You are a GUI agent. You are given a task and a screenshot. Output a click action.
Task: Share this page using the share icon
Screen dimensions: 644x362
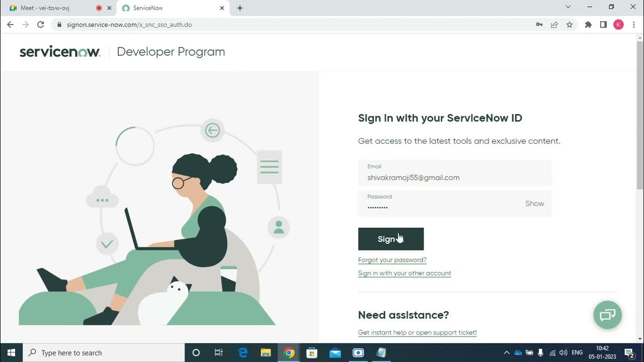coord(554,25)
